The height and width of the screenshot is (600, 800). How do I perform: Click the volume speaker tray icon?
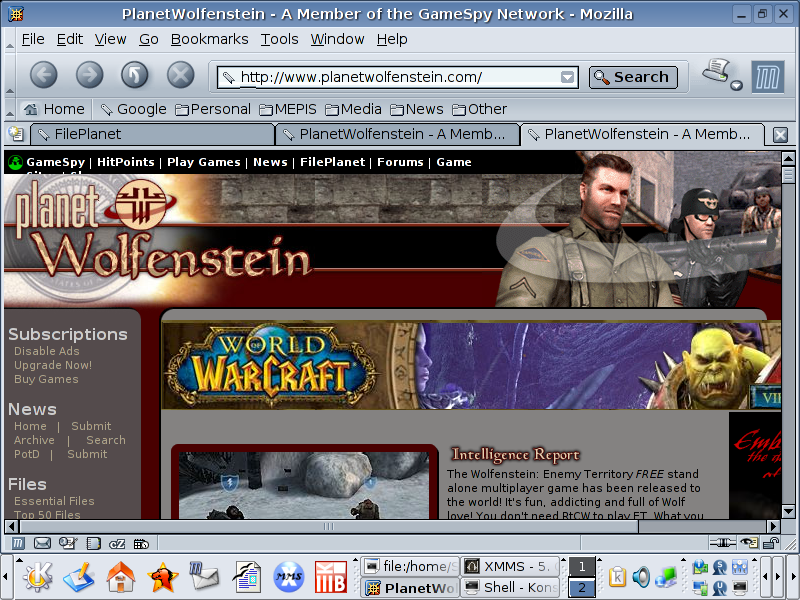coord(641,577)
